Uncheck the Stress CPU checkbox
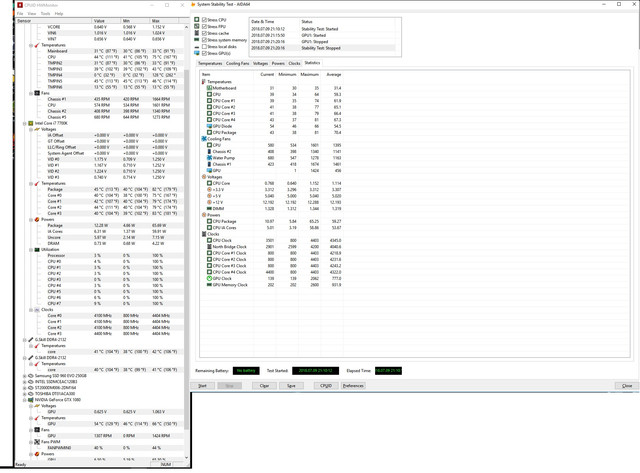Screen dimensions: 640x473 point(204,20)
